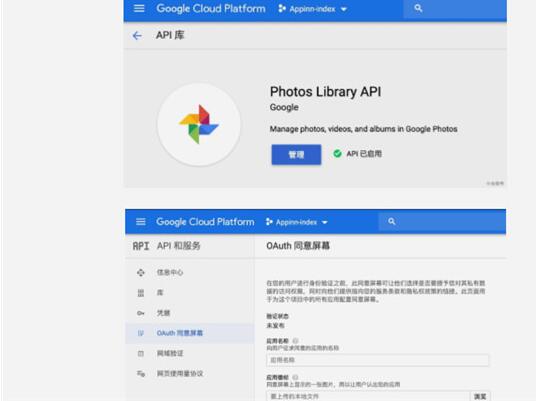Open hamburger menu in OAuth consent screenshot
The height and width of the screenshot is (401, 536).
(x=140, y=222)
